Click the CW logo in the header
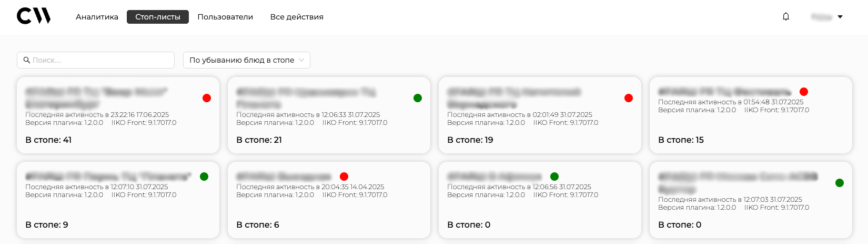This screenshot has height=244, width=868. tap(34, 16)
